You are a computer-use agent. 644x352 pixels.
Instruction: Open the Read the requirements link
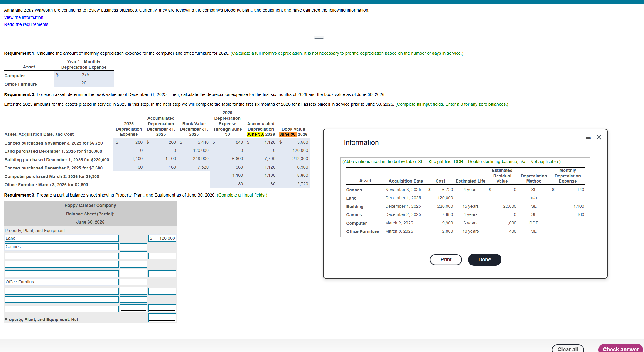click(x=27, y=24)
